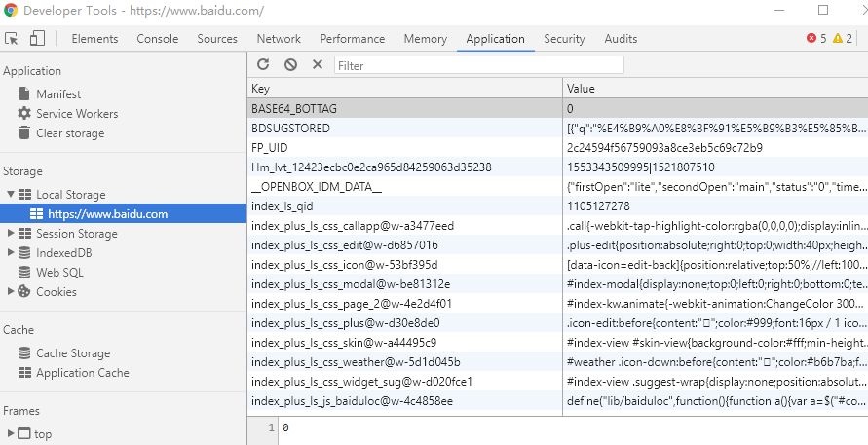Expand the Session Storage tree node
This screenshot has width=868, height=445.
(11, 234)
